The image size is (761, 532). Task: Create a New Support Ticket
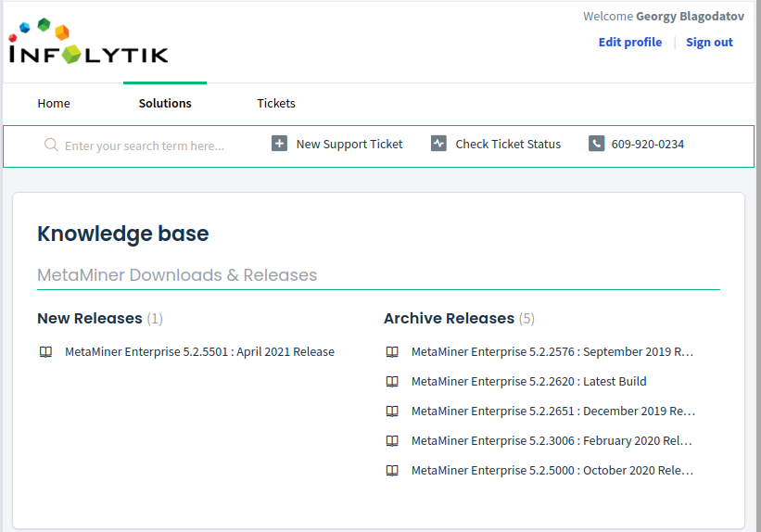(x=349, y=145)
